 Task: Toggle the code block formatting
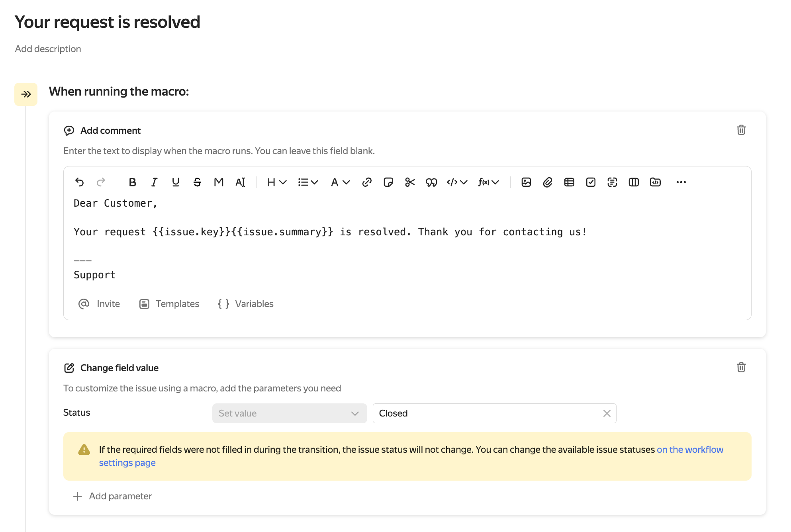click(456, 182)
